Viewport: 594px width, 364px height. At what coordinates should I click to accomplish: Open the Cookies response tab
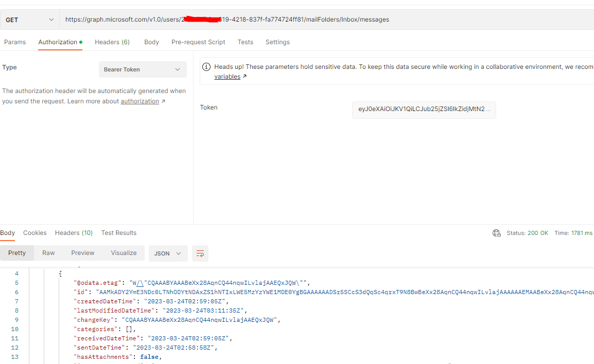click(x=34, y=232)
